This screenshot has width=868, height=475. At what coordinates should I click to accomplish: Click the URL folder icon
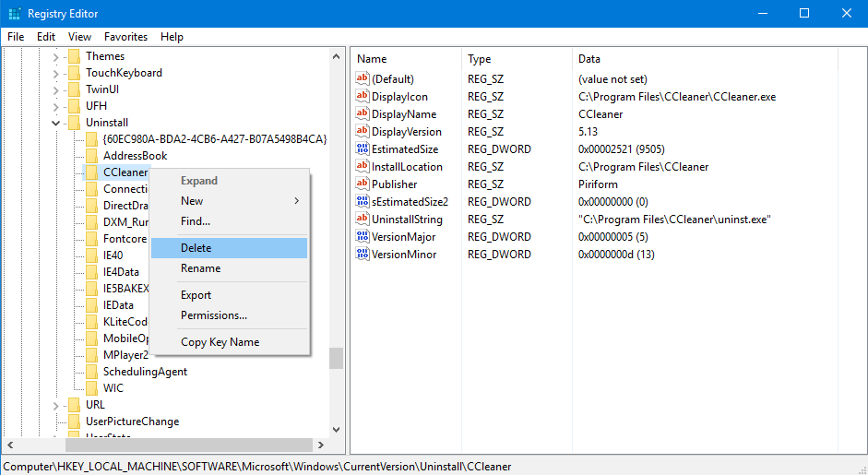74,405
